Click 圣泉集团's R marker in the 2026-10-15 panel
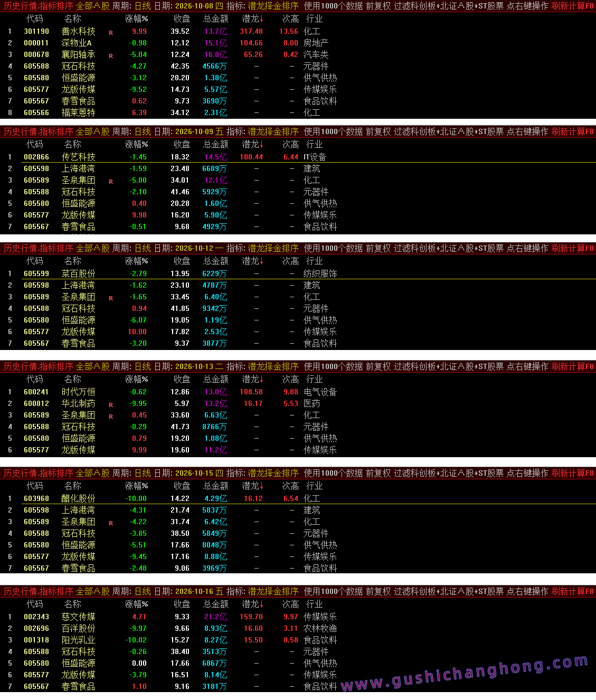 pyautogui.click(x=111, y=523)
